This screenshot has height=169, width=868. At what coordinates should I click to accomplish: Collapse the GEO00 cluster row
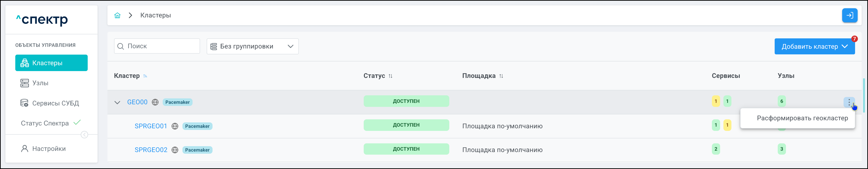(x=117, y=102)
